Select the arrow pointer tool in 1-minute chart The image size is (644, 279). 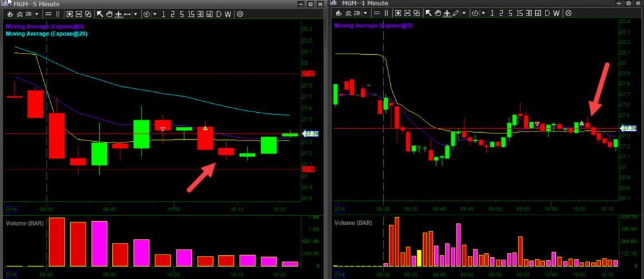point(429,14)
